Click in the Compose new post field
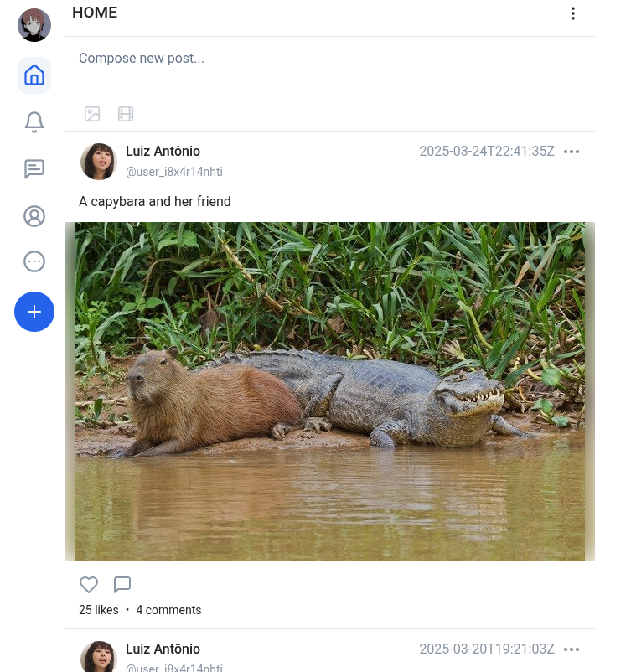 pos(329,69)
